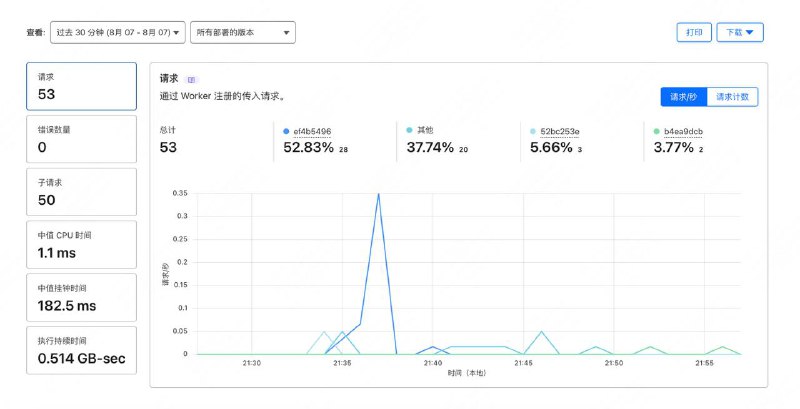Click the docs icon beside 请求 title
The image size is (800, 409).
coord(192,79)
